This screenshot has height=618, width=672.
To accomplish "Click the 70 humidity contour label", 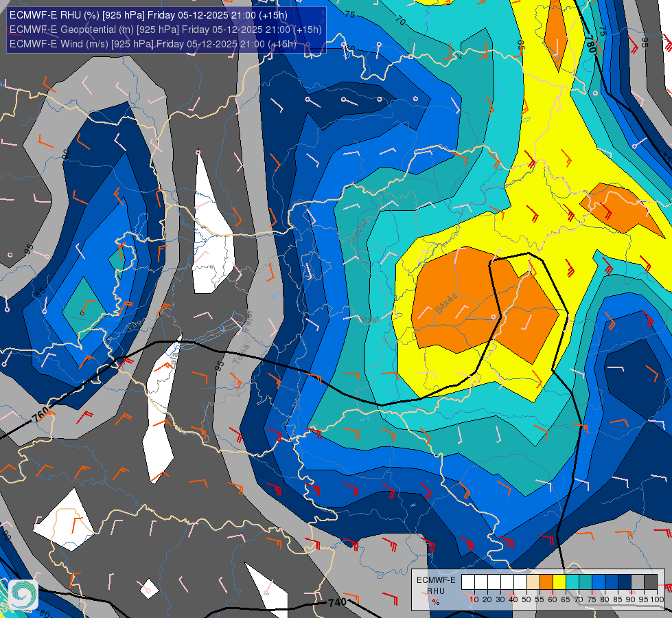I will pyautogui.click(x=400, y=20).
